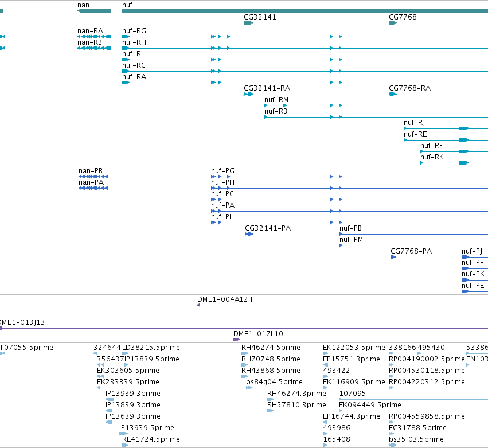
Task: Select EST IP13839.5prime
Action: point(151,359)
